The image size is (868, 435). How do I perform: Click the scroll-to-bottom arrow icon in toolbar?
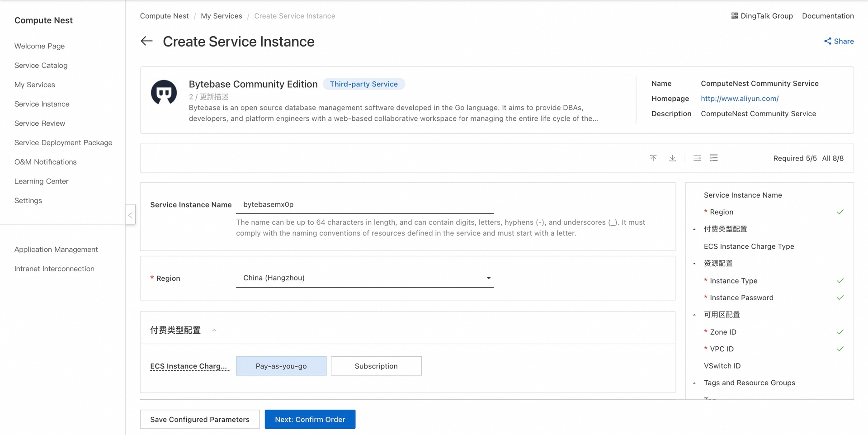point(672,158)
